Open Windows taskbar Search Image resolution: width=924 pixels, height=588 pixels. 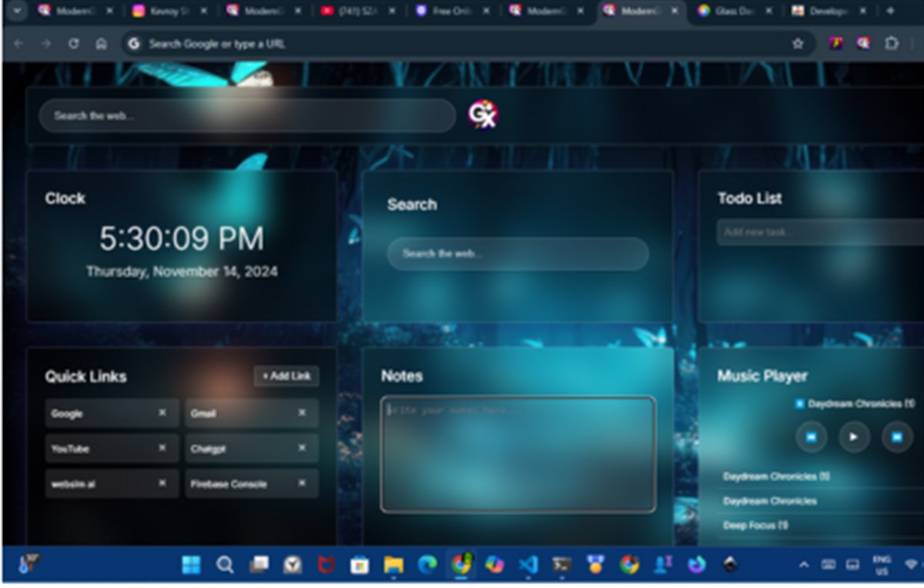pyautogui.click(x=225, y=566)
